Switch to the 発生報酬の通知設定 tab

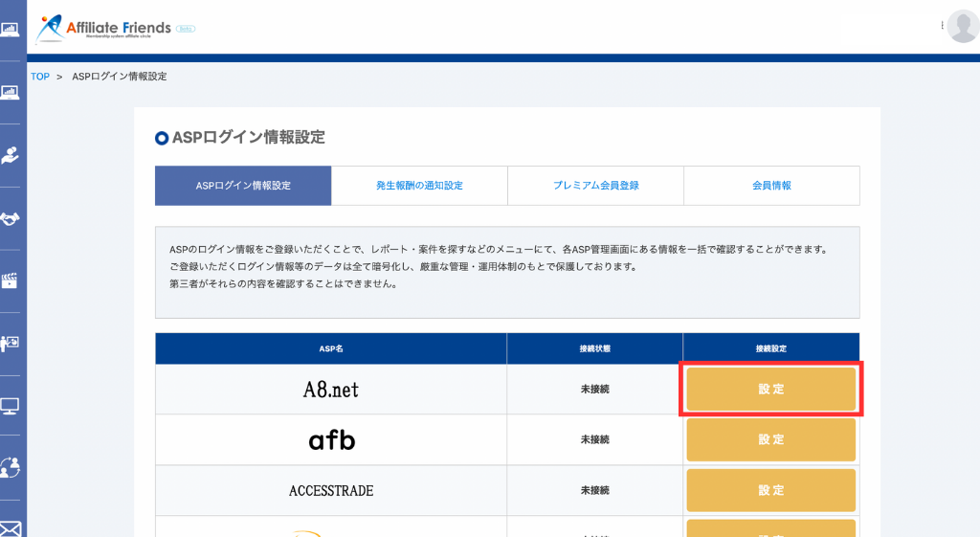(419, 186)
